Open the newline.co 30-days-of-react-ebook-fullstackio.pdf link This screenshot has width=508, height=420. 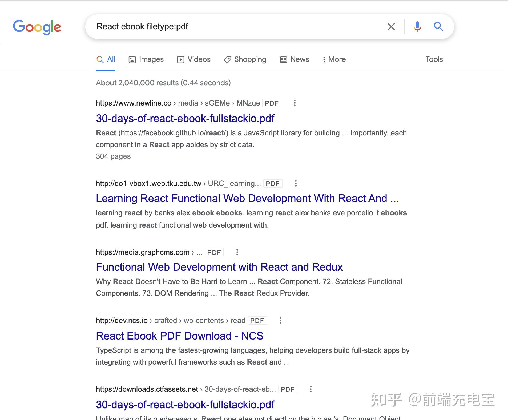[x=185, y=118]
